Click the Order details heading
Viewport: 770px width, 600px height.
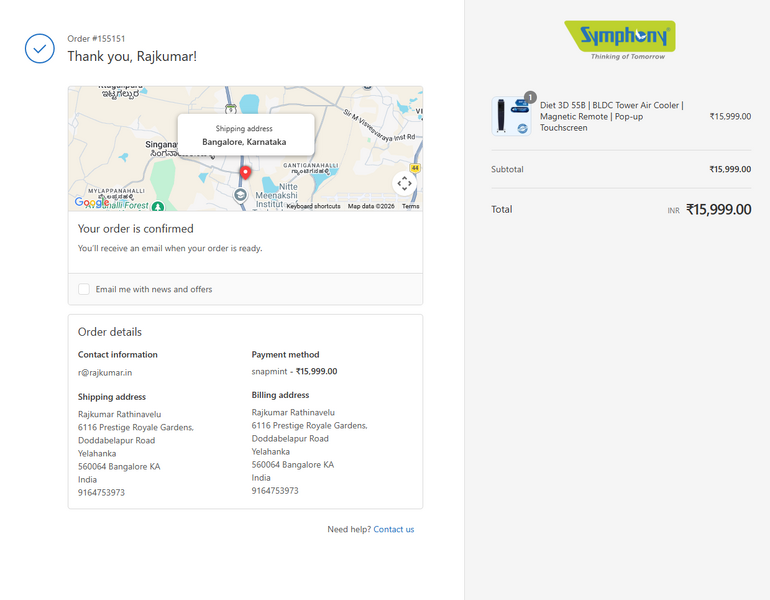tap(110, 332)
